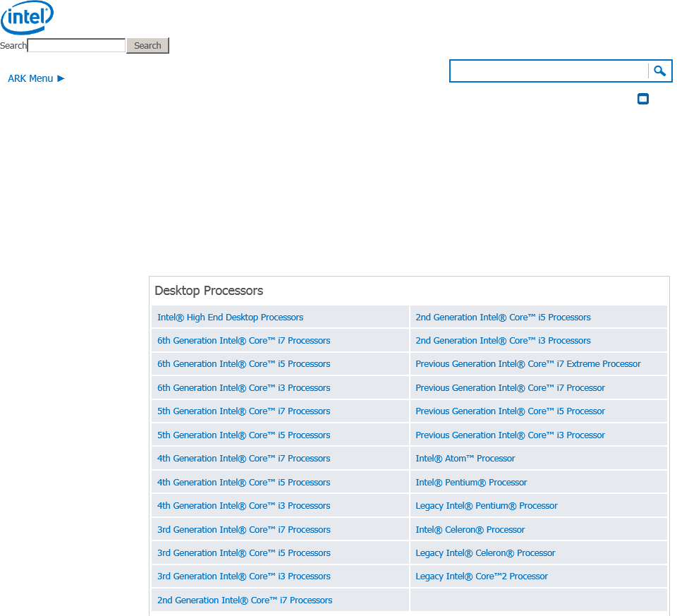The image size is (677, 616).
Task: Open 6th Generation Core i3 Processors
Action: coord(243,388)
